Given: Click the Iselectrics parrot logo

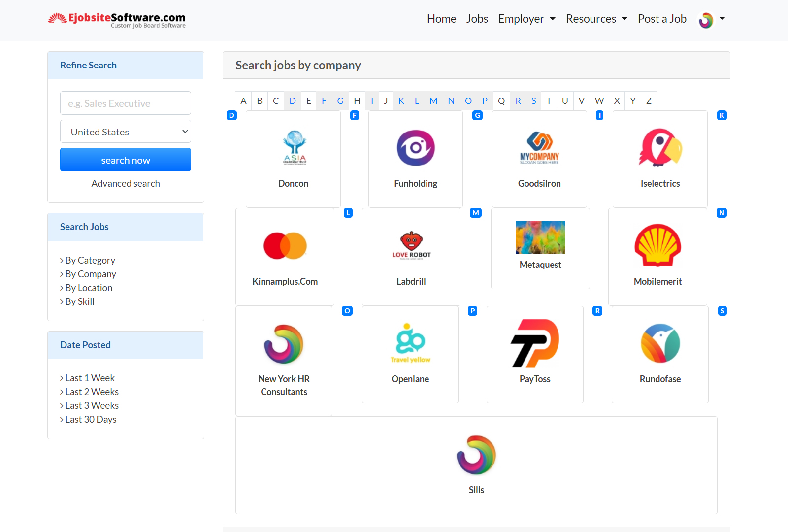Looking at the screenshot, I should (x=660, y=147).
